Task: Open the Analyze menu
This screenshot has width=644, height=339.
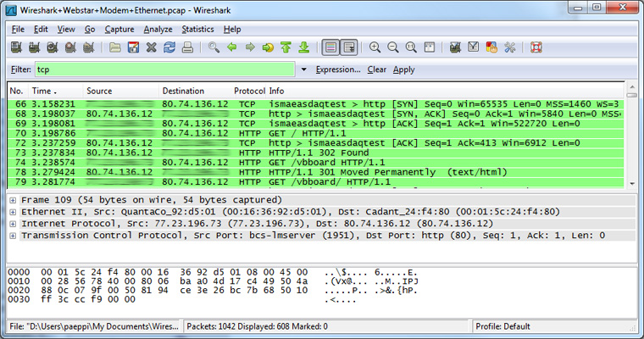Action: click(158, 29)
